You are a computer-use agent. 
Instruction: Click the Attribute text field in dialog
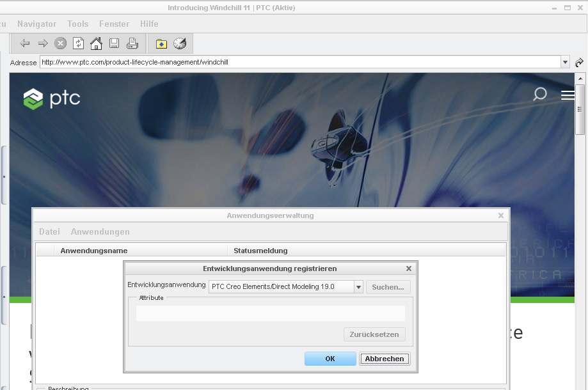[x=271, y=313]
